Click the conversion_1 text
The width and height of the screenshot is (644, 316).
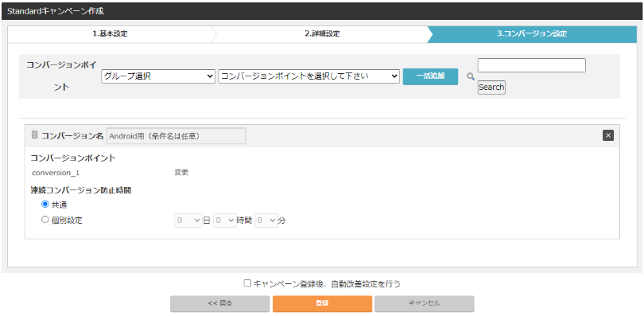[x=56, y=173]
